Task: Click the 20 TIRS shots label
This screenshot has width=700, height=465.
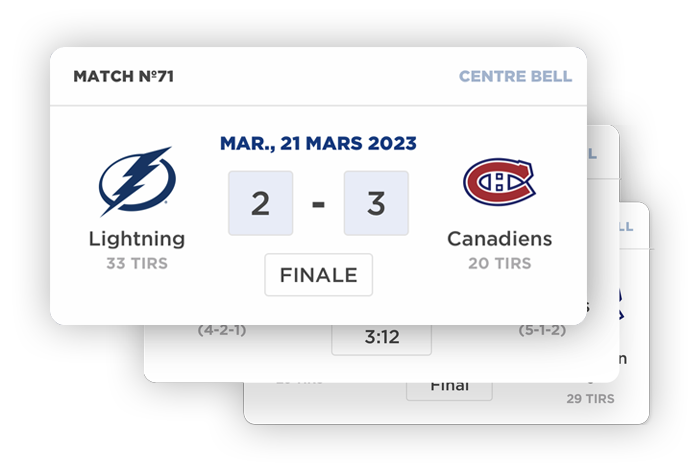Action: (x=499, y=264)
